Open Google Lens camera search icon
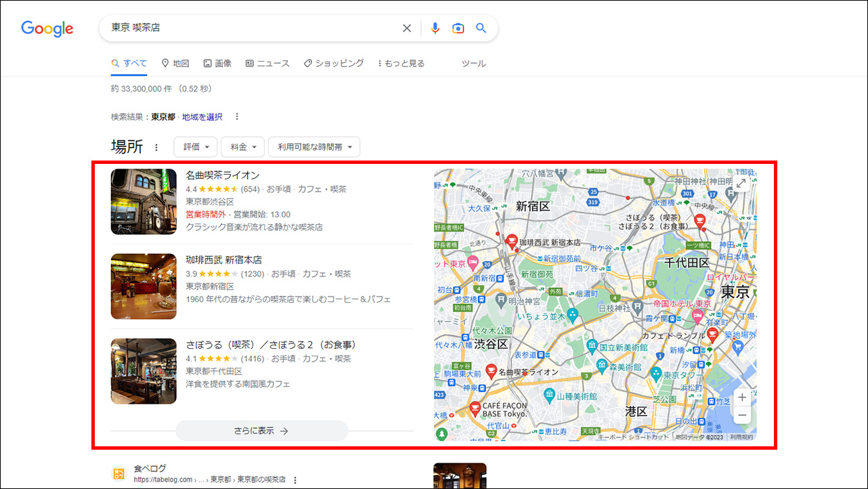The width and height of the screenshot is (868, 489). pos(458,28)
